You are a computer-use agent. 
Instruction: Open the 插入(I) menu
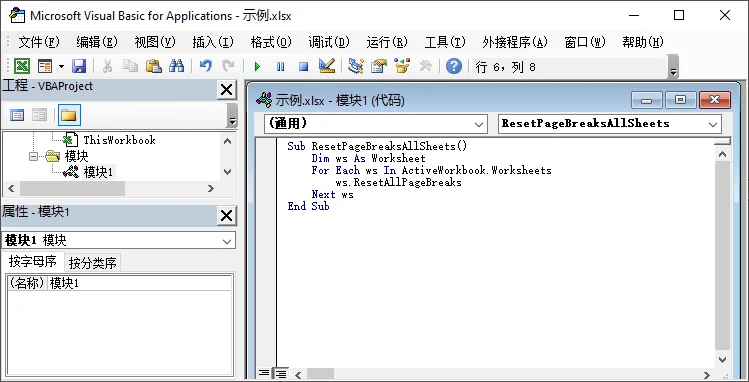pos(213,42)
